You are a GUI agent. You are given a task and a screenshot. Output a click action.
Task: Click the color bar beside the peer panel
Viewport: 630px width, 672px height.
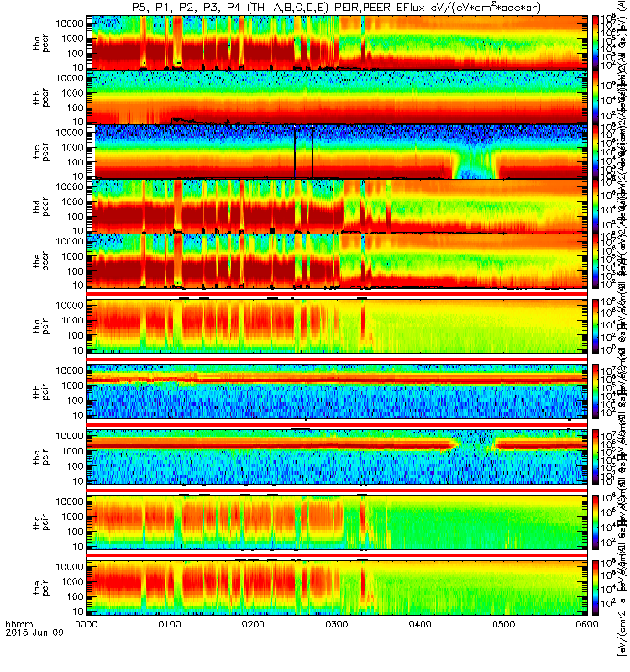(596, 260)
